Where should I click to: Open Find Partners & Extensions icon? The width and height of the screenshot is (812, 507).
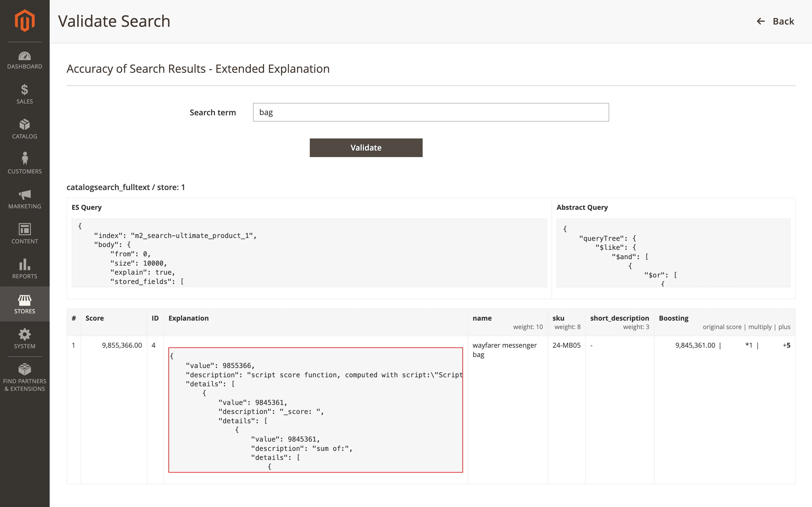25,369
